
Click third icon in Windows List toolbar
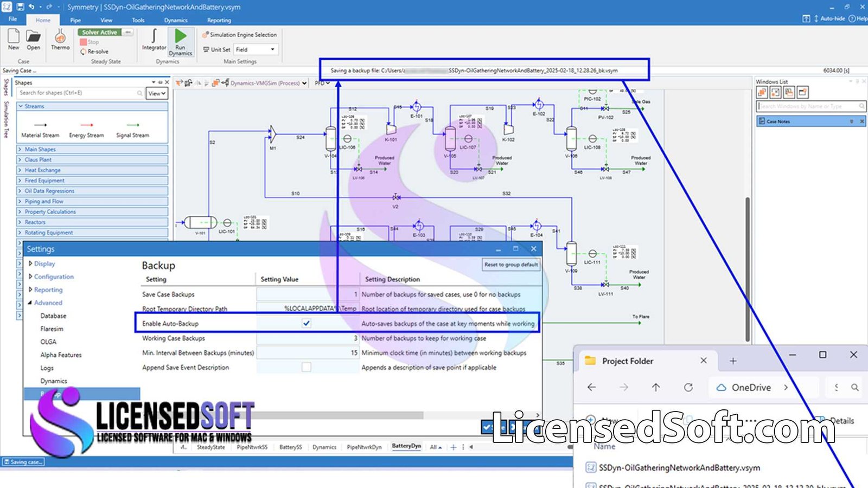(789, 92)
